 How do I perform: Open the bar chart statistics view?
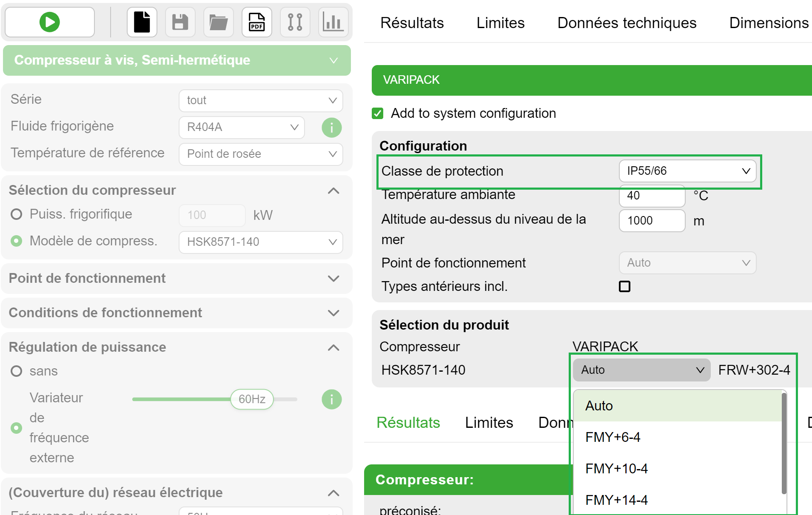[x=333, y=22]
